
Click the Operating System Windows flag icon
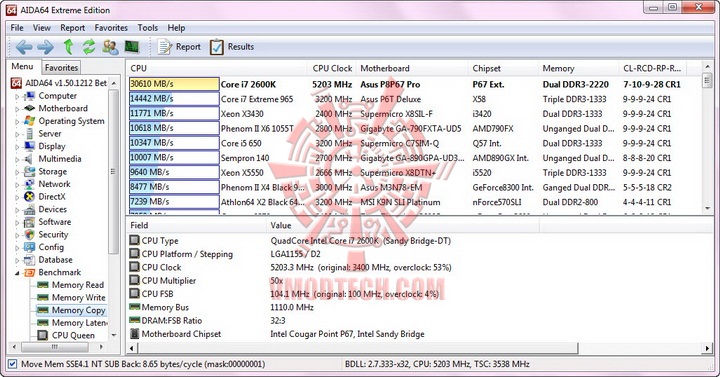click(29, 121)
